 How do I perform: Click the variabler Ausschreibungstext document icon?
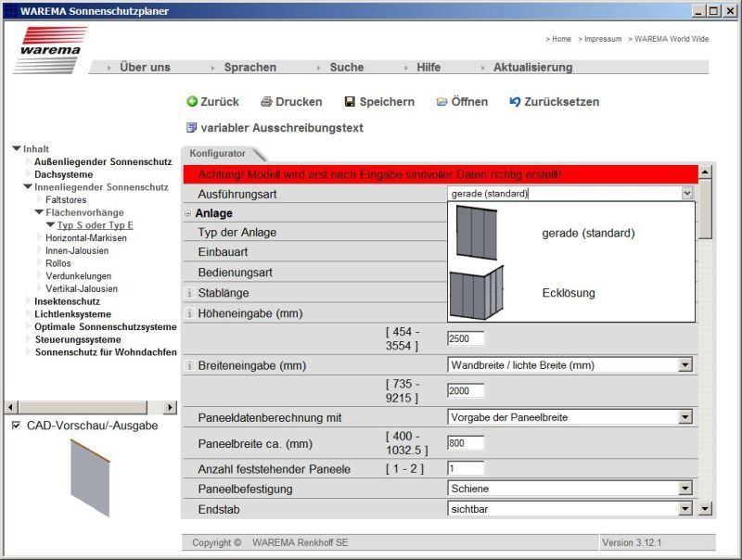191,128
